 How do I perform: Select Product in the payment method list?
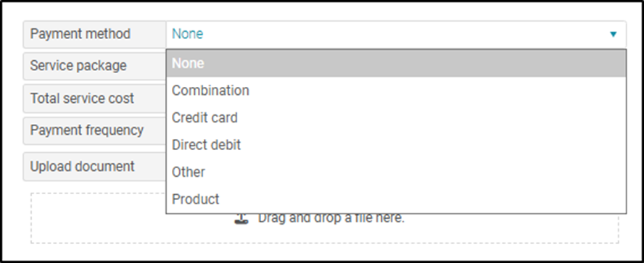point(196,199)
